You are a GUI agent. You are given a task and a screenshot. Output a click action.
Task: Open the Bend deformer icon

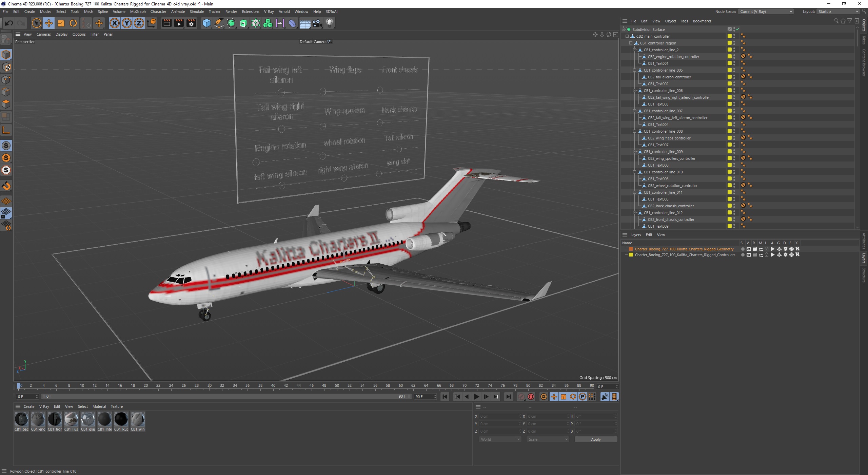pyautogui.click(x=292, y=23)
